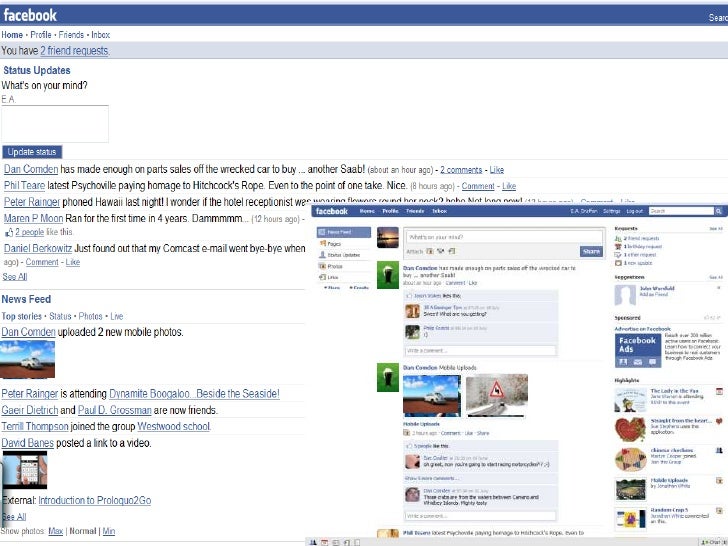This screenshot has width=728, height=546.
Task: Open Dan Comden's uploaded car photo thumbnail
Action: 27,359
